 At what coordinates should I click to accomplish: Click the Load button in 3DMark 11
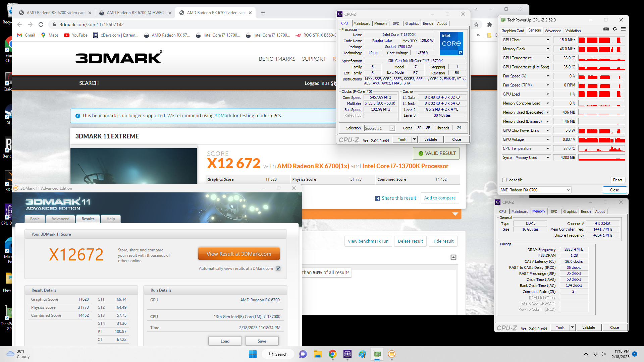click(225, 341)
